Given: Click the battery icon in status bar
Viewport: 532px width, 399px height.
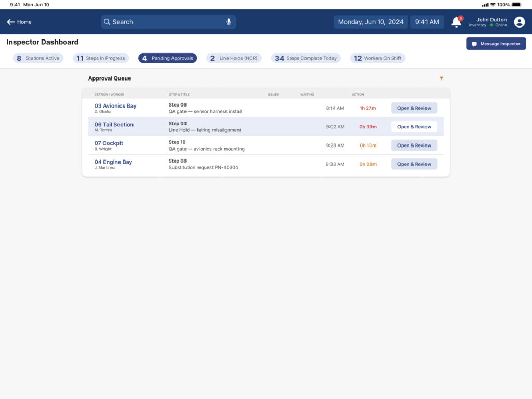Looking at the screenshot, I should click(x=516, y=4).
